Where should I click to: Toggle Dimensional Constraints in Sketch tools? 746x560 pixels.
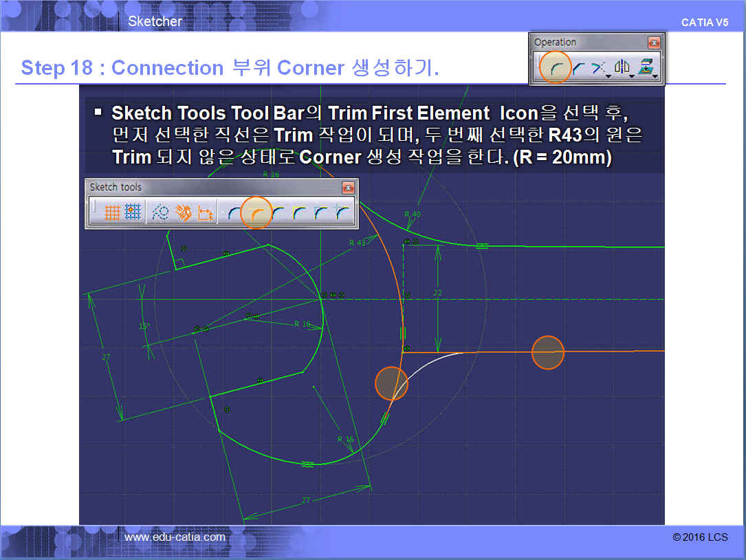point(204,213)
